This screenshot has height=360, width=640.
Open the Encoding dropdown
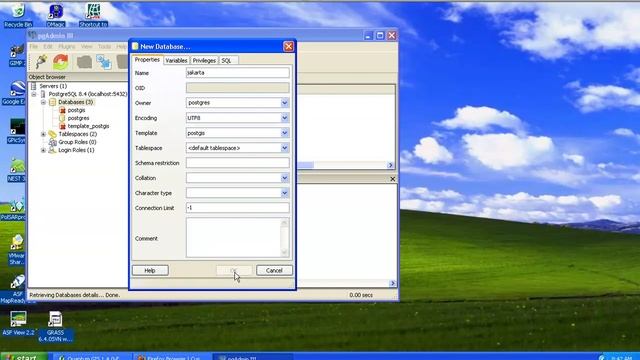284,118
